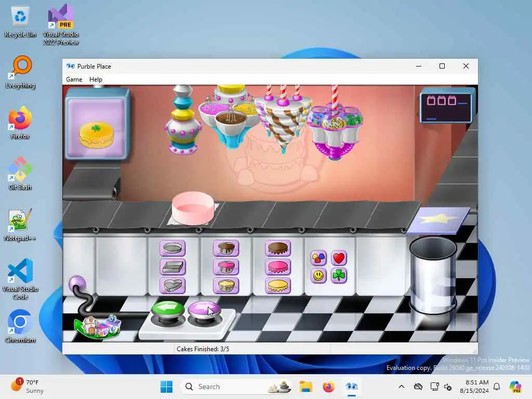The width and height of the screenshot is (532, 399).
Task: Select the Git Bash desktop shortcut
Action: (x=20, y=174)
